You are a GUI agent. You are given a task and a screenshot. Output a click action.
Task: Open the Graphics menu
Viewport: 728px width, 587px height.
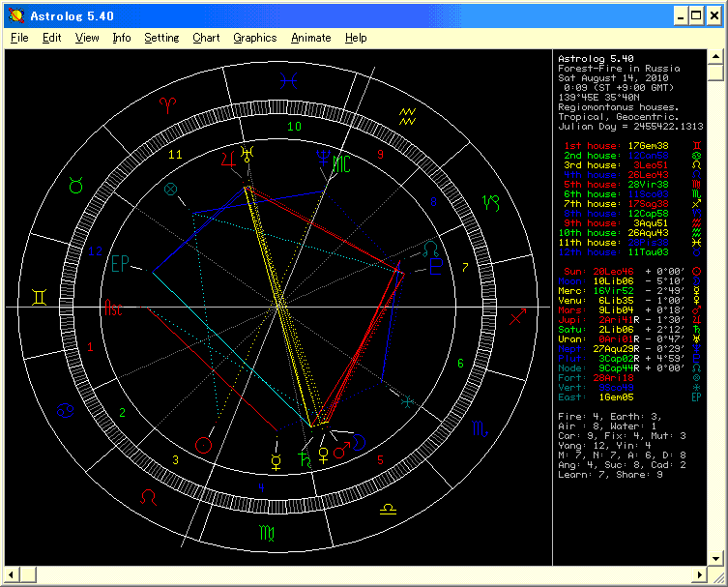[x=255, y=38]
